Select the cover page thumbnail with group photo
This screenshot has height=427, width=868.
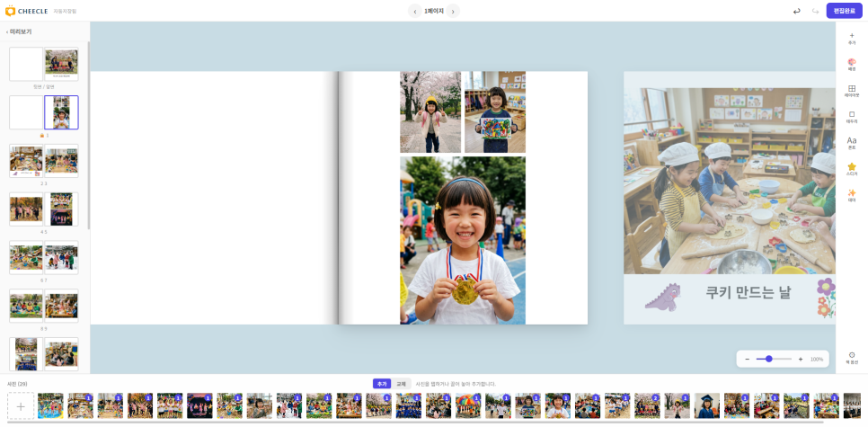tap(61, 64)
